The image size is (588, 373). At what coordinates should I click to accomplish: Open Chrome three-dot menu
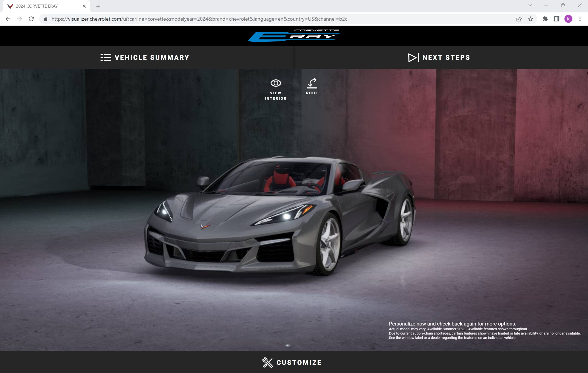[x=580, y=19]
